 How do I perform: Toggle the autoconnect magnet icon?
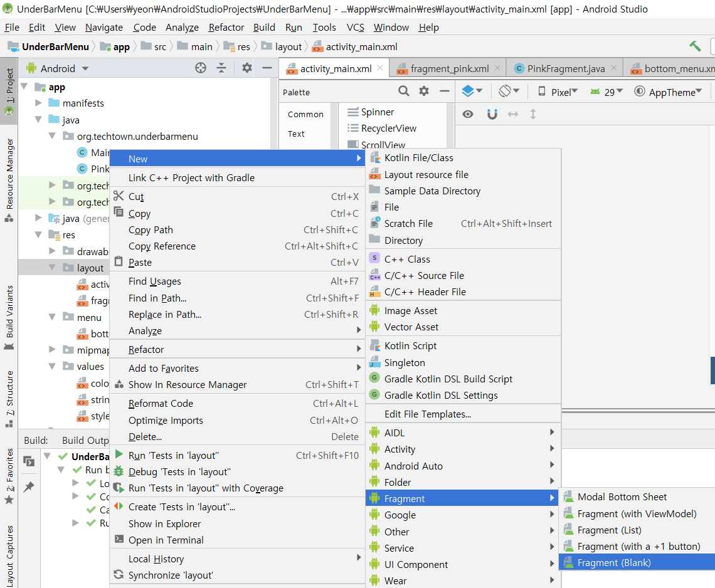coord(492,114)
